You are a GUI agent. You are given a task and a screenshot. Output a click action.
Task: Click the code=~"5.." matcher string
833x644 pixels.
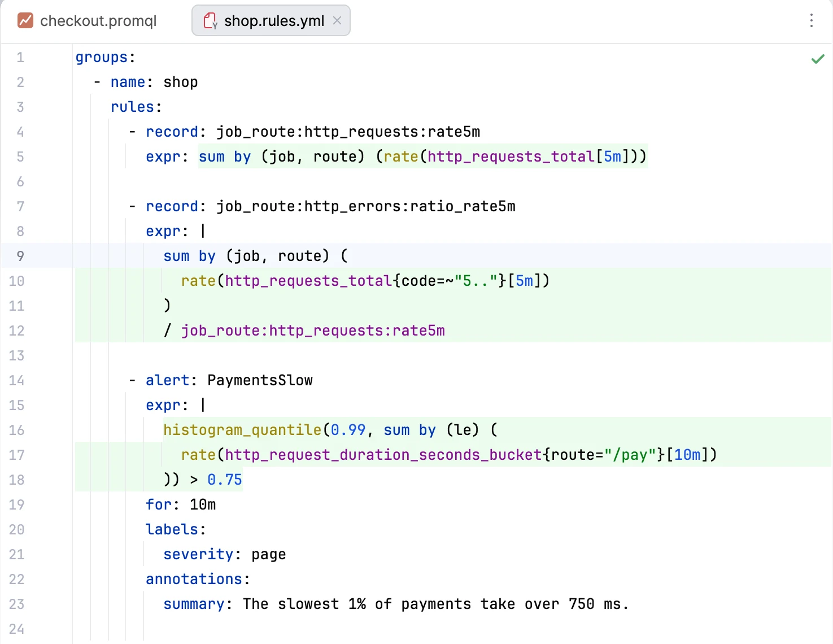click(476, 281)
